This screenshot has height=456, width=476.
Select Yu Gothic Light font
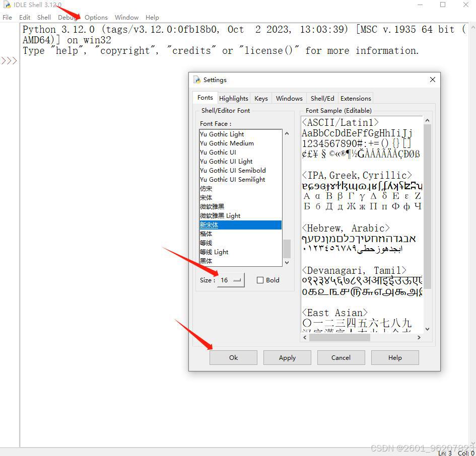tap(240, 134)
